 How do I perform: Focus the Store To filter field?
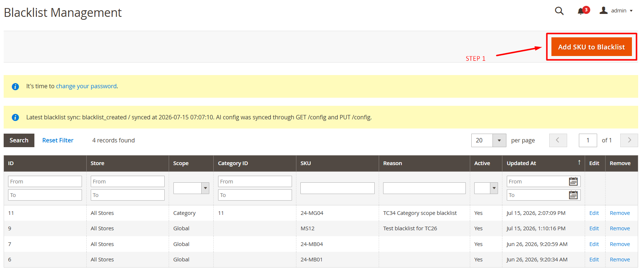128,195
